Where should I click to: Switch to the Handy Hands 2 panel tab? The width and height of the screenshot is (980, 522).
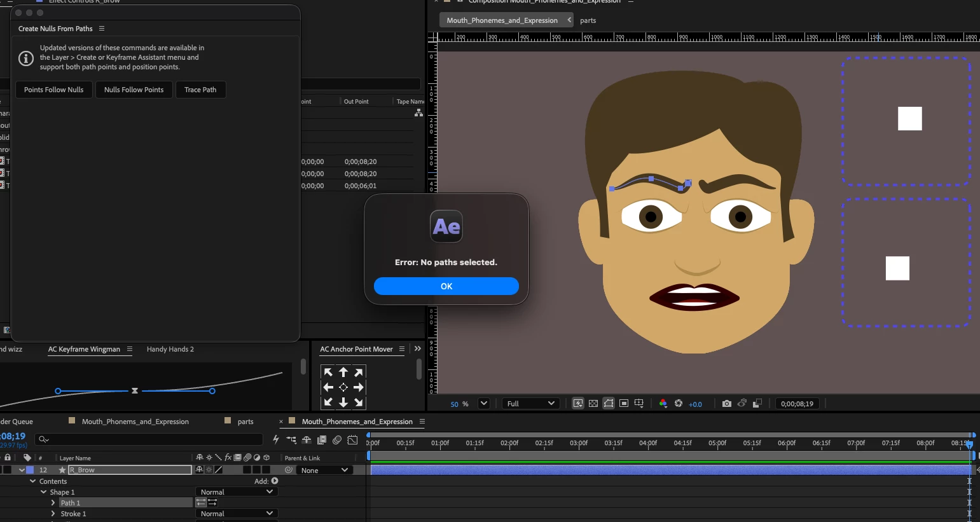pyautogui.click(x=170, y=349)
